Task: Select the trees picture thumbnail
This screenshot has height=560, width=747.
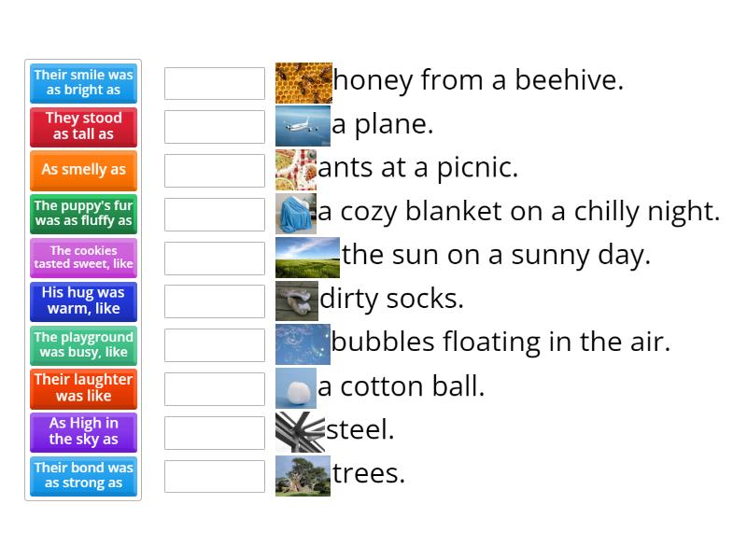Action: [303, 475]
